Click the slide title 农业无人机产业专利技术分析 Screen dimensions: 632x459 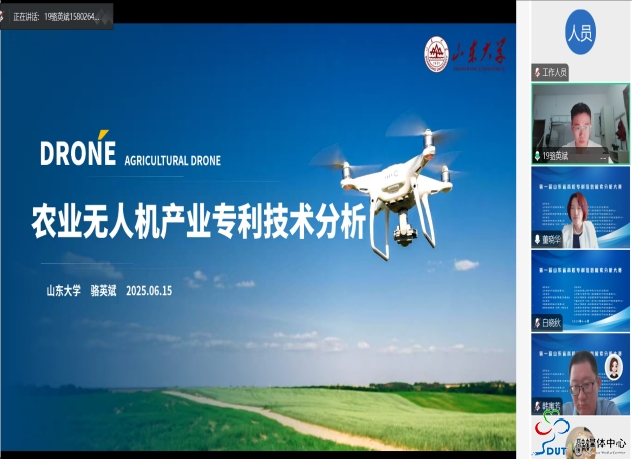(x=198, y=222)
